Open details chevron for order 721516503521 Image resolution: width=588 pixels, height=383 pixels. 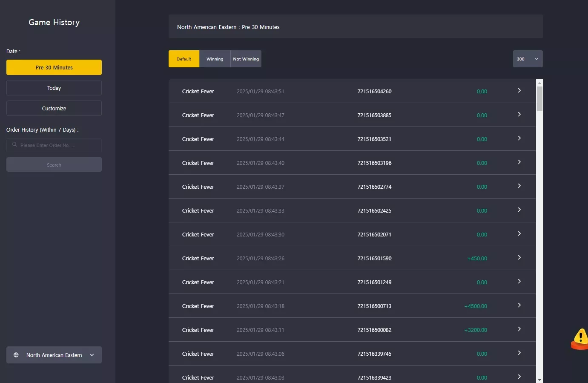tap(519, 138)
